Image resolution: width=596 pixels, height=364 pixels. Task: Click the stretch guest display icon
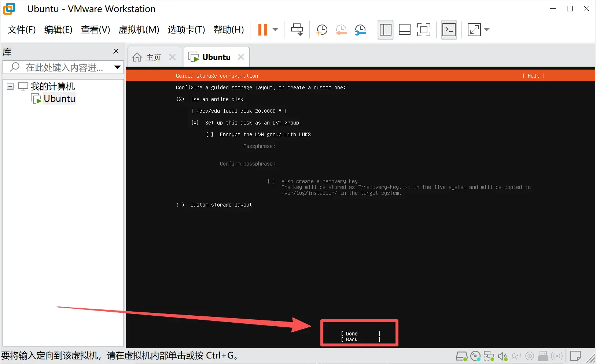point(474,30)
